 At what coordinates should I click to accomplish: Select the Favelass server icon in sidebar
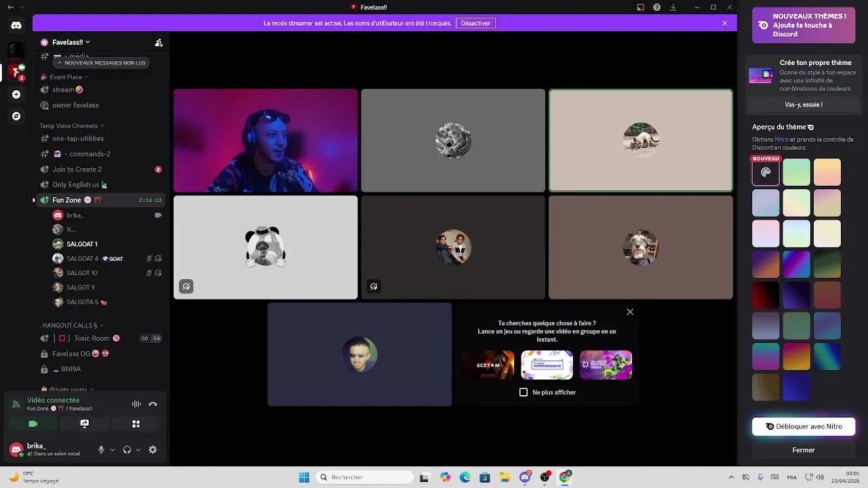point(16,72)
